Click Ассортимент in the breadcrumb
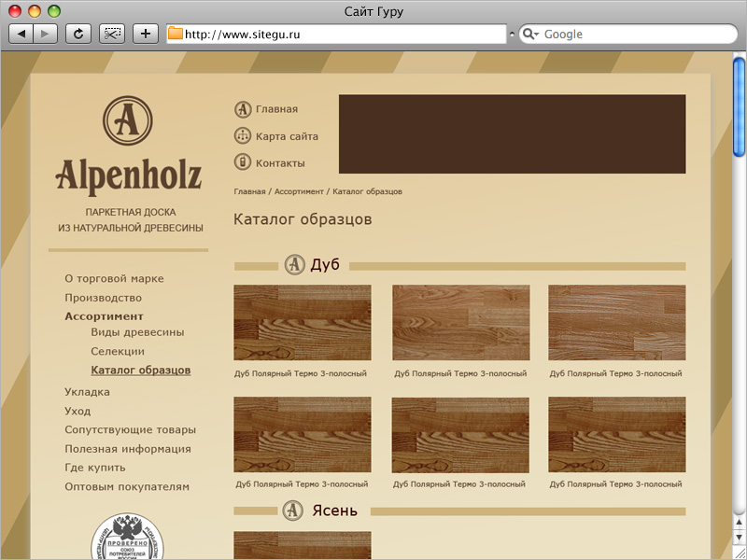This screenshot has width=747, height=560. (x=299, y=191)
